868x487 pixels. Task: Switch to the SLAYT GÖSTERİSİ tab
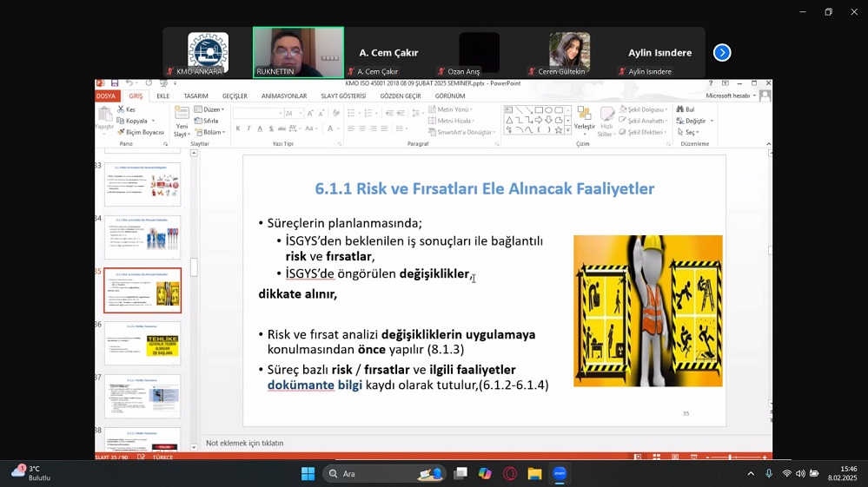click(343, 95)
